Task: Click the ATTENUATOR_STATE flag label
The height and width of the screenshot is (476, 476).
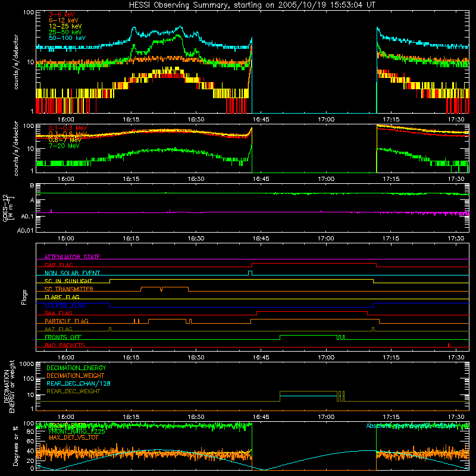Action: [72, 257]
